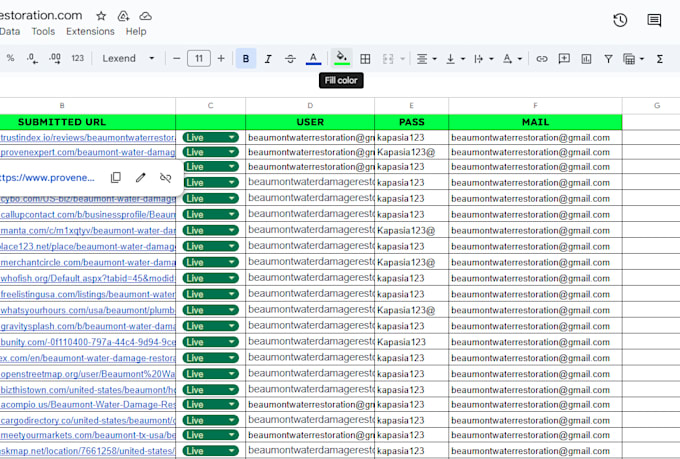Edit link with pencil icon
The width and height of the screenshot is (680, 459).
pos(141,177)
